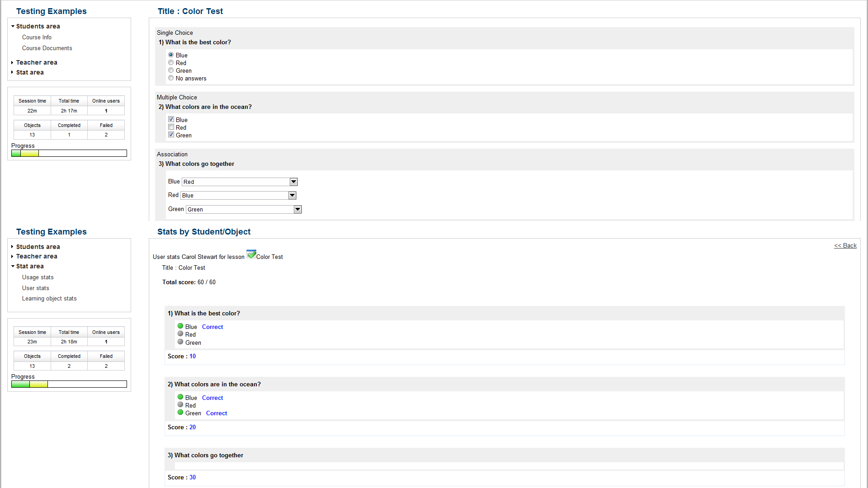The width and height of the screenshot is (868, 488).
Task: Open Course Documents
Action: [x=47, y=48]
